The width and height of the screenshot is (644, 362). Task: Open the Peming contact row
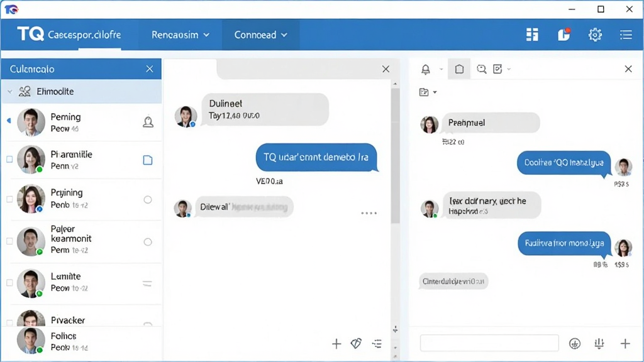[81, 123]
